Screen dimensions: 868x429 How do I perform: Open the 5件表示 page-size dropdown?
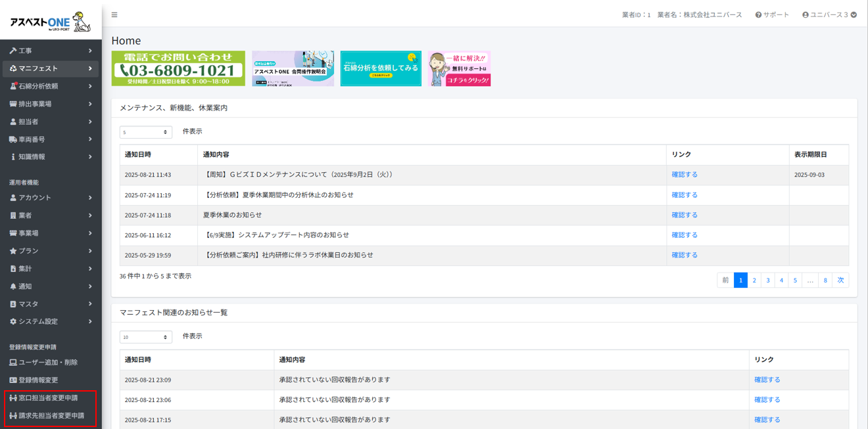coord(145,132)
